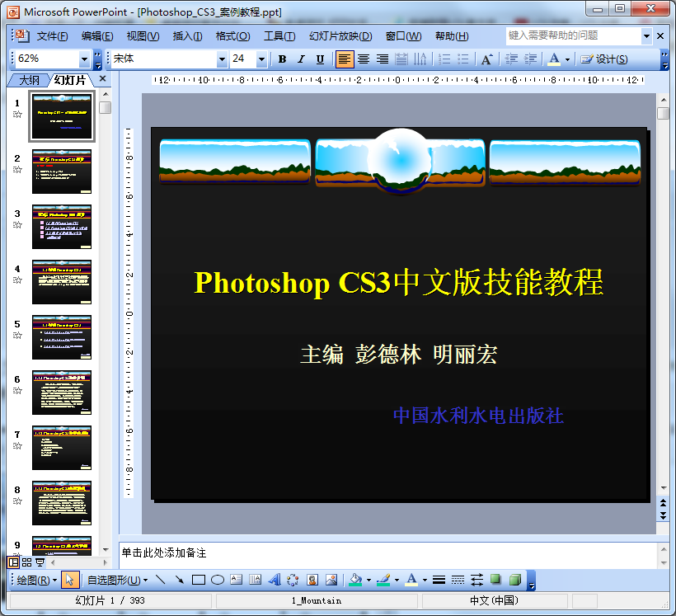The width and height of the screenshot is (676, 616).
Task: Go to previous slide double-arrow button
Action: coord(663,502)
